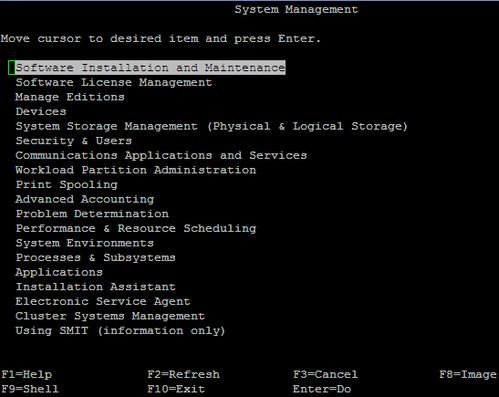This screenshot has height=397, width=499.
Task: Choose Print Spooling
Action: point(66,185)
